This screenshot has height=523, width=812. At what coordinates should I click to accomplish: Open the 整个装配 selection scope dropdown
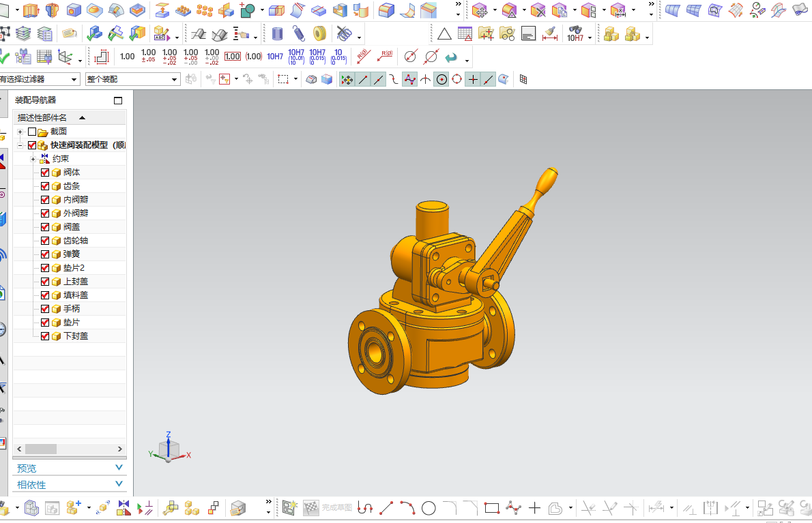(175, 80)
